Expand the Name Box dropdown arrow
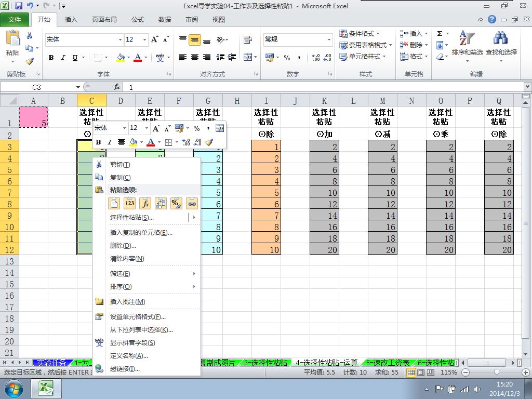The height and width of the screenshot is (399, 532). tap(78, 87)
